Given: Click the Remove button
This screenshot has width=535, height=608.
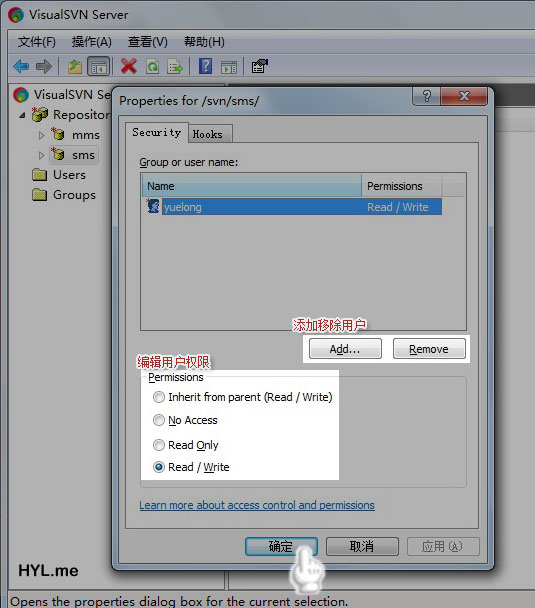Looking at the screenshot, I should coord(429,349).
